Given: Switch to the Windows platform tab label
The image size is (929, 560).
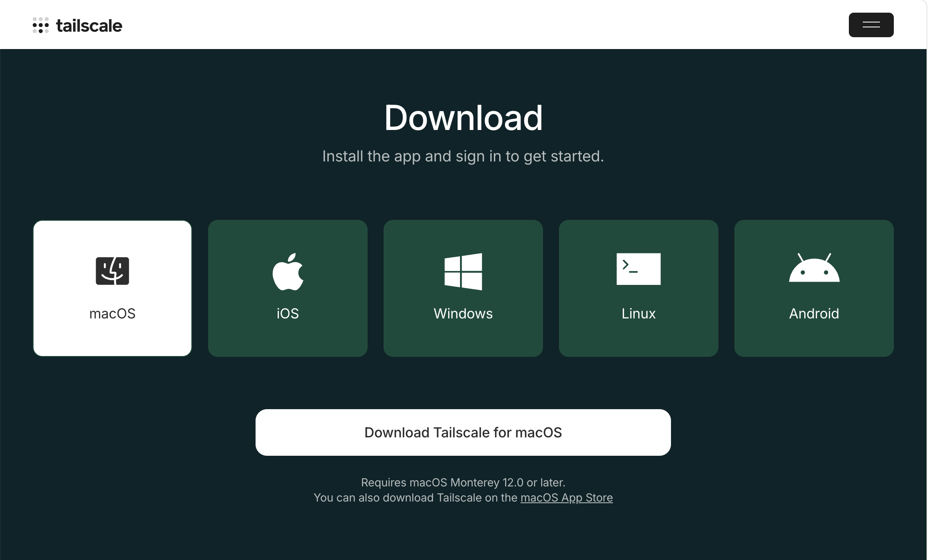Looking at the screenshot, I should [x=463, y=314].
